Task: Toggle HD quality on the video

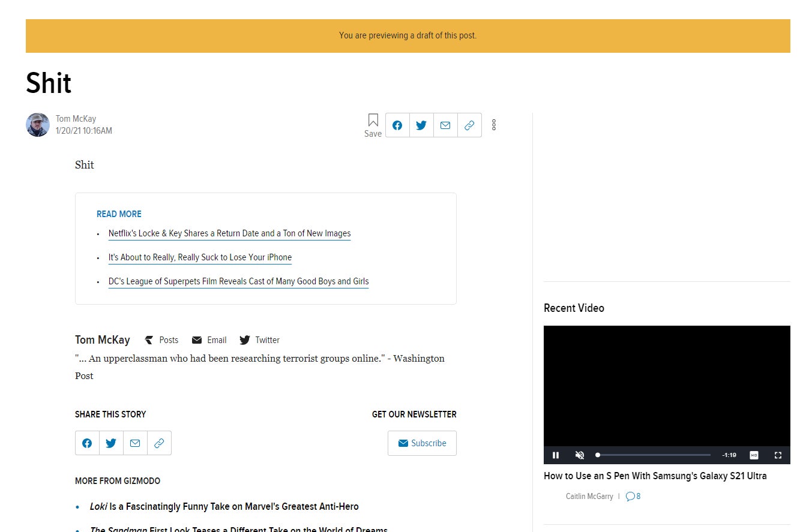Action: [x=754, y=455]
